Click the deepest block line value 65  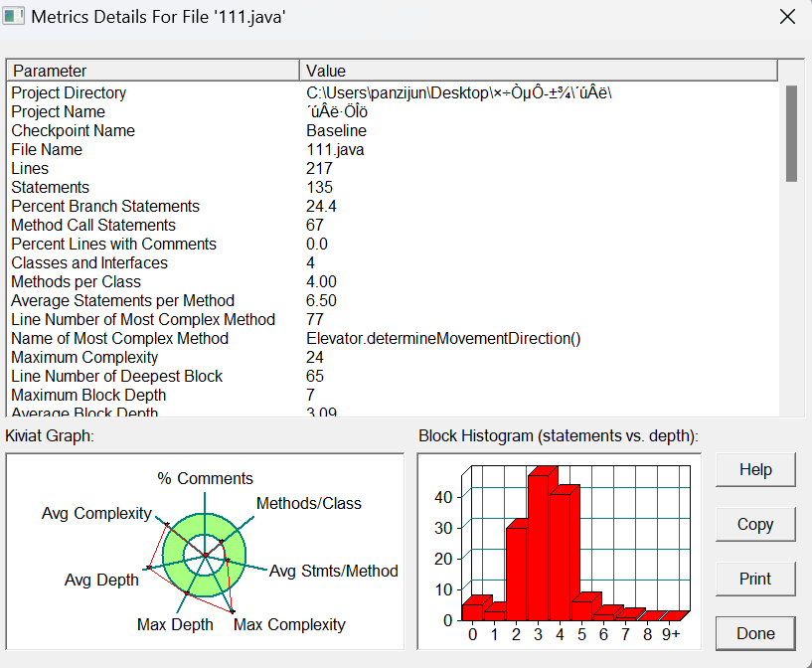[314, 376]
